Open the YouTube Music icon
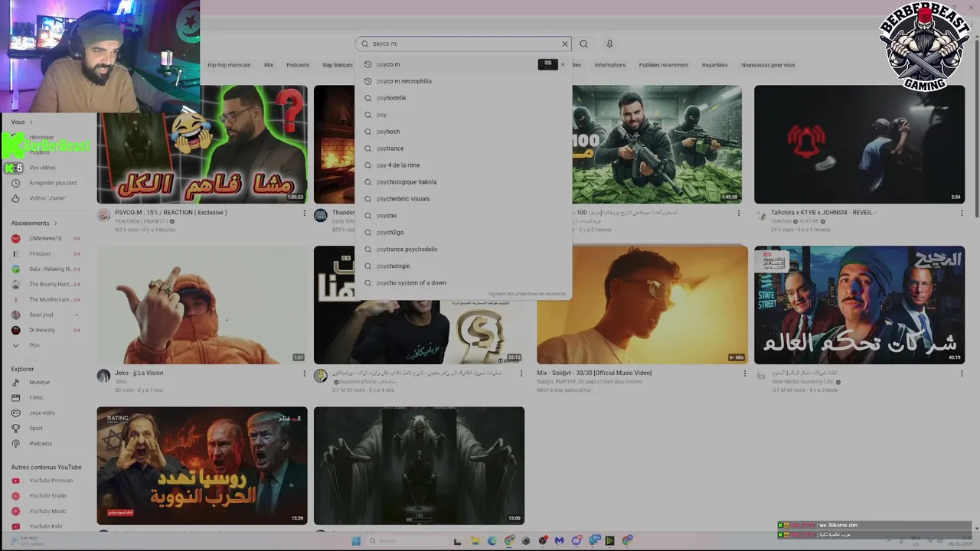 click(15, 511)
